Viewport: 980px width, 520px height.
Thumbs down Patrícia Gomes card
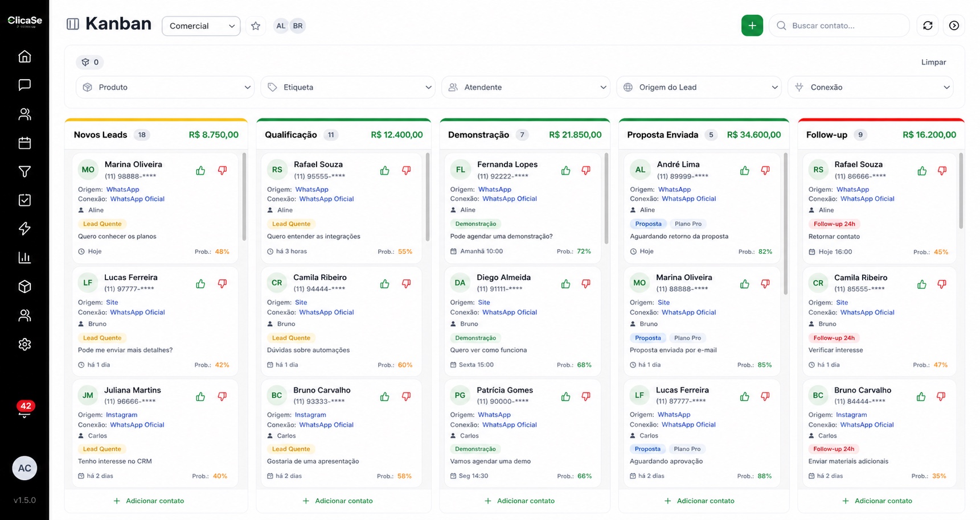click(586, 396)
